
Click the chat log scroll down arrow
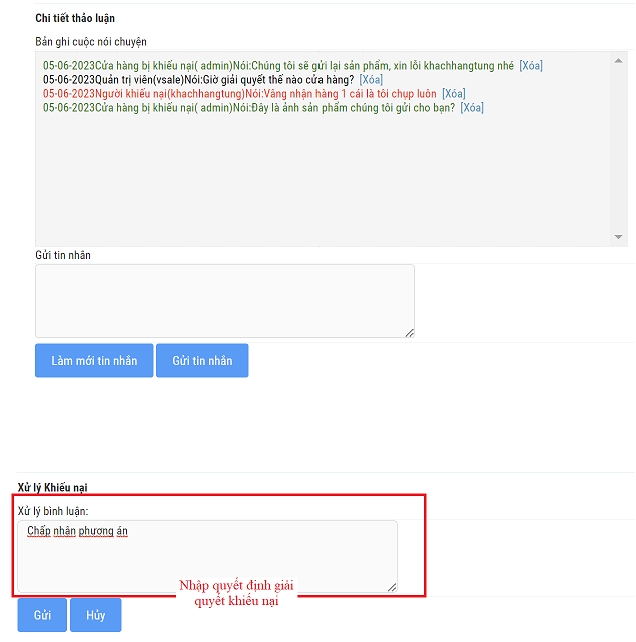pos(618,237)
